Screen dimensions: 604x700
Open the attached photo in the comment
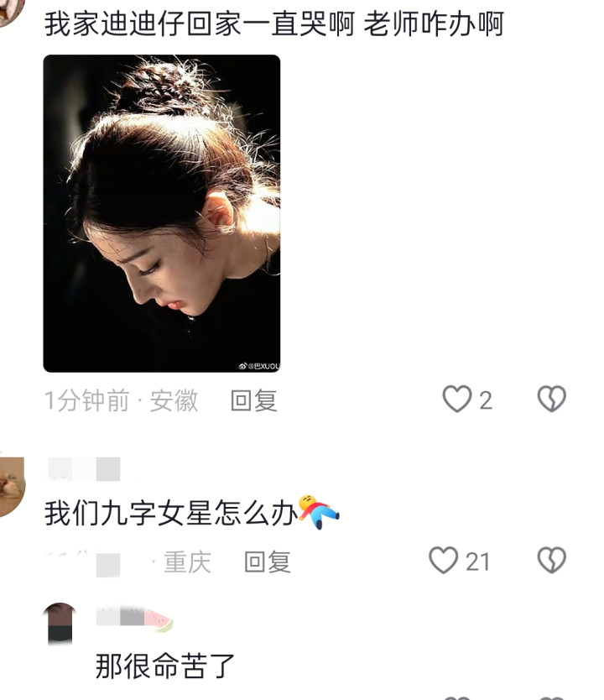(x=161, y=213)
